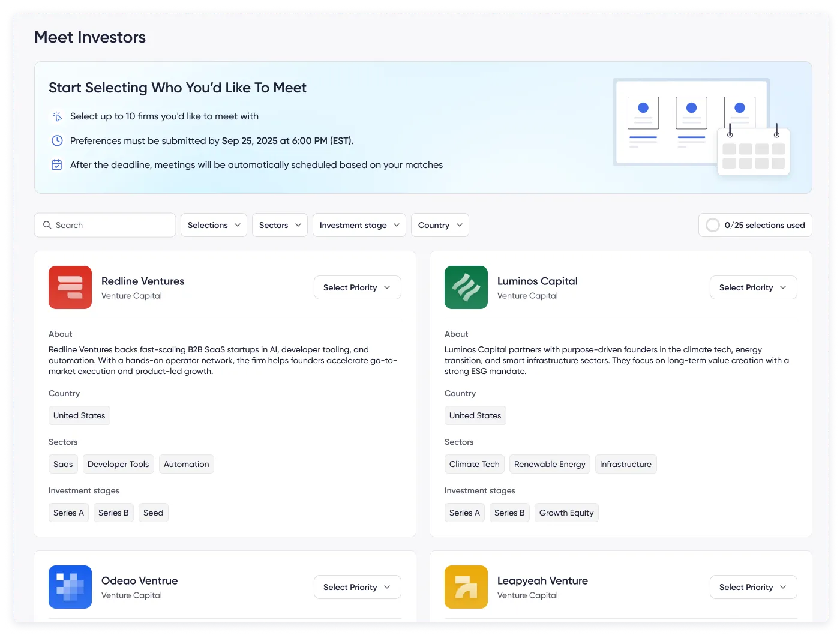The width and height of the screenshot is (840, 635).
Task: Click the Redline Ventures red logo
Action: click(x=70, y=287)
